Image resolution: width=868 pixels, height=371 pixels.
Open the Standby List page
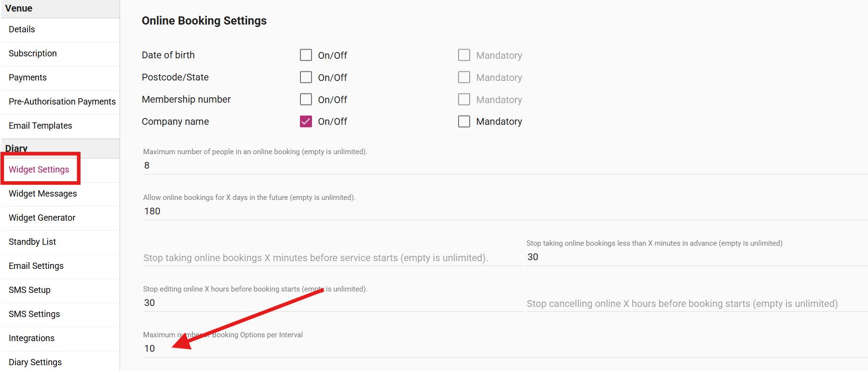pos(32,242)
